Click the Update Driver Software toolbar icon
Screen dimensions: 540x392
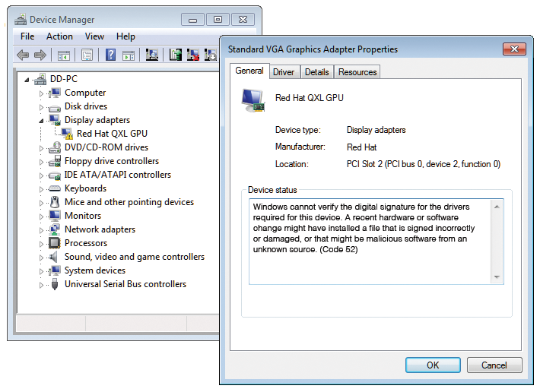pyautogui.click(x=175, y=55)
